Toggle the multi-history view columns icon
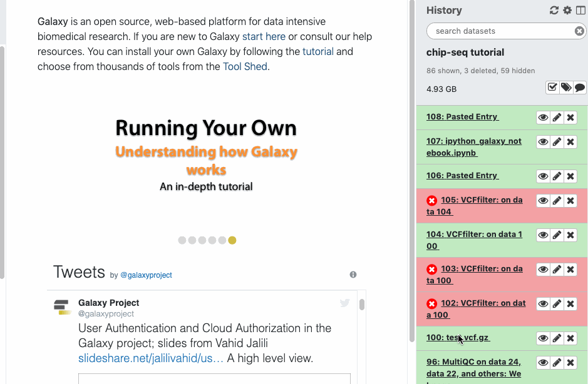Screen dimensions: 588x384 (580, 11)
